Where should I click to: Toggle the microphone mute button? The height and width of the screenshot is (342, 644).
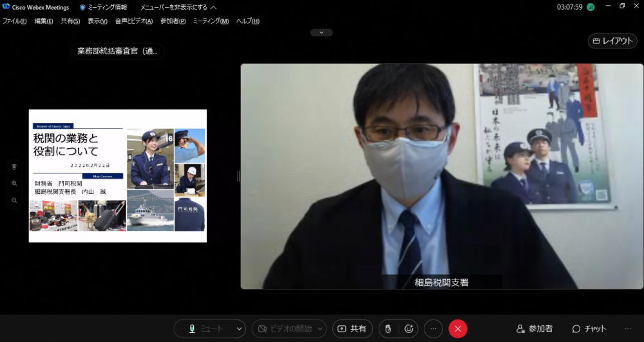pos(205,328)
